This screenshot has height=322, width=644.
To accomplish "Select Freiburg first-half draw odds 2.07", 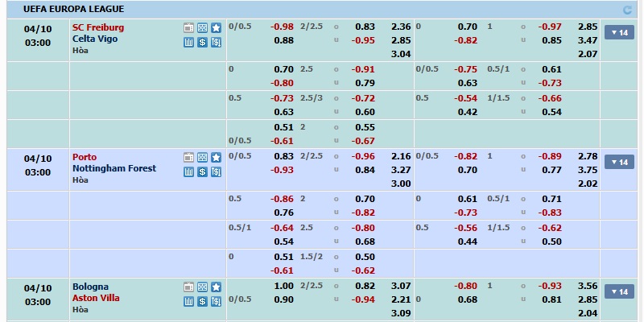I will point(588,54).
